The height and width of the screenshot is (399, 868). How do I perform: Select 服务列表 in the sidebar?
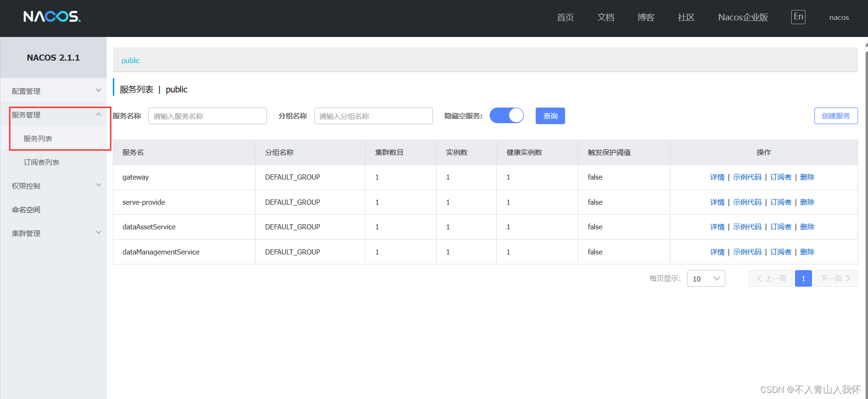coord(38,138)
